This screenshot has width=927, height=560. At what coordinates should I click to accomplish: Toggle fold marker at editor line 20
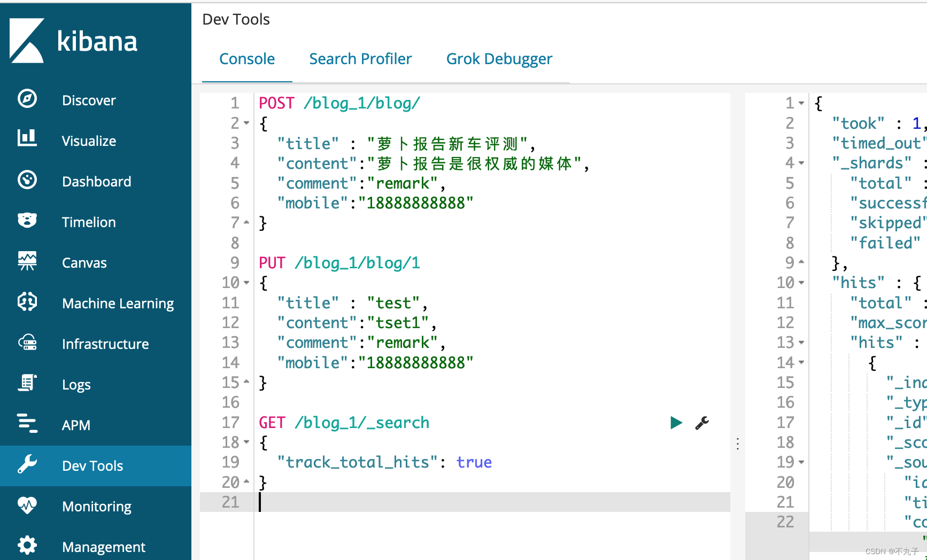point(246,482)
